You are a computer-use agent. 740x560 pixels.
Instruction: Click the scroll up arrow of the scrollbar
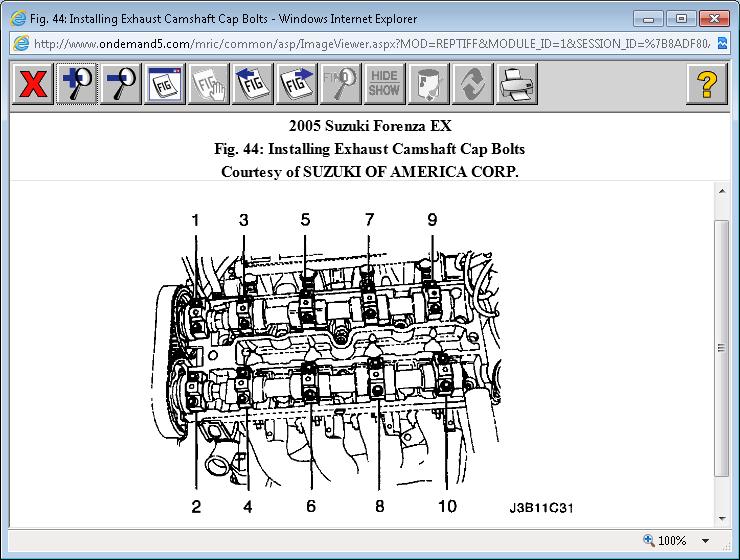click(x=722, y=191)
